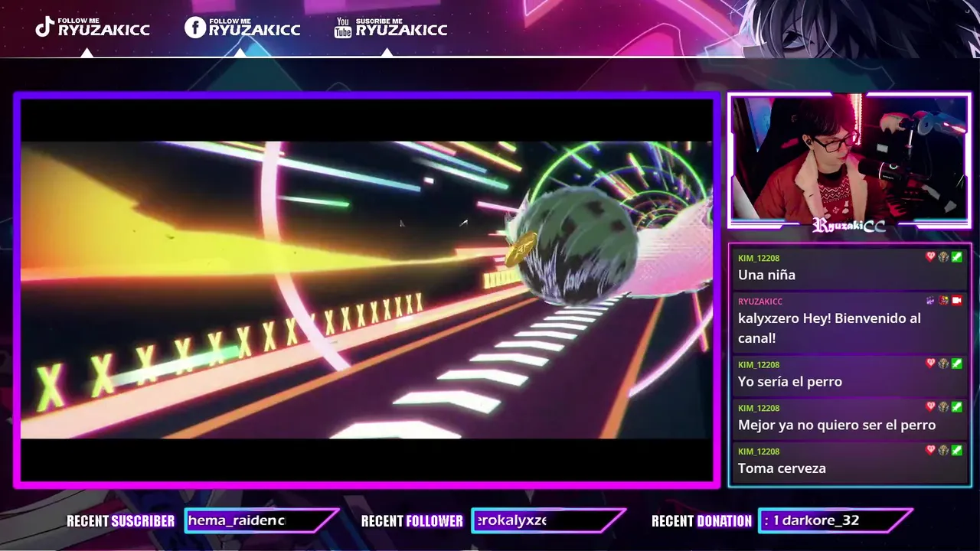Click middle emblem badge on "Toma cerveza" message
The width and height of the screenshot is (980, 551).
click(x=943, y=451)
